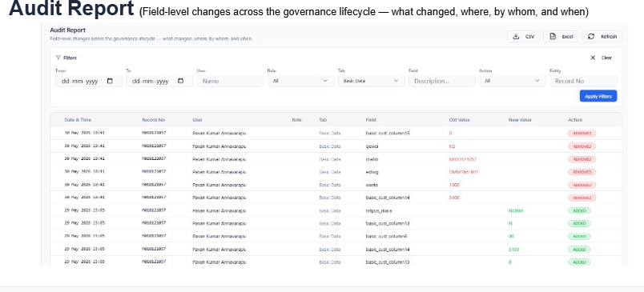The width and height of the screenshot is (644, 292).
Task: Click the REMOVED badge in the gewei row
Action: 582,146
